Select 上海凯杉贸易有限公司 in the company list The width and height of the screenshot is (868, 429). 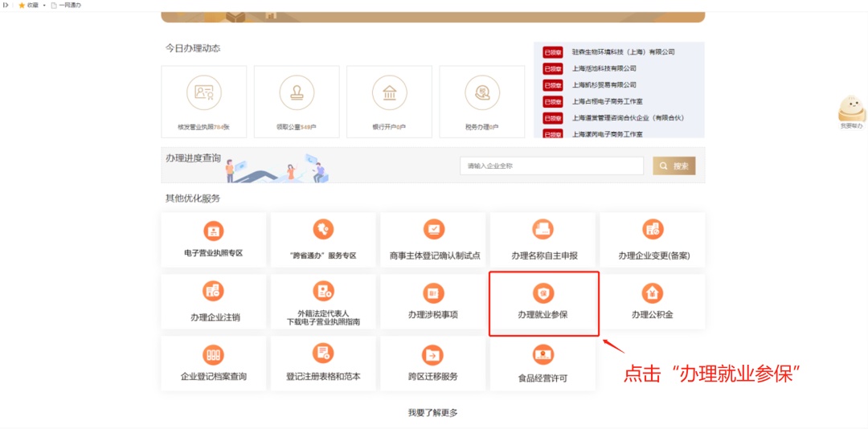point(604,85)
